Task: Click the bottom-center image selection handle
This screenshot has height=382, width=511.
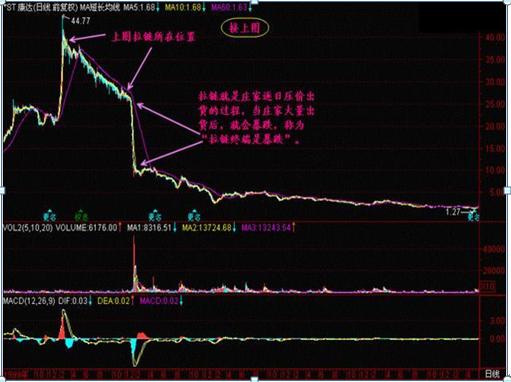Action: click(254, 379)
